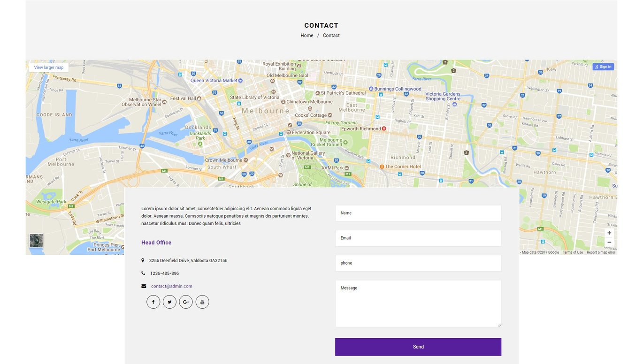Screen dimensions: 643x364
Task: Click the 'COODE ISLAND' label on map
Action: pyautogui.click(x=54, y=114)
